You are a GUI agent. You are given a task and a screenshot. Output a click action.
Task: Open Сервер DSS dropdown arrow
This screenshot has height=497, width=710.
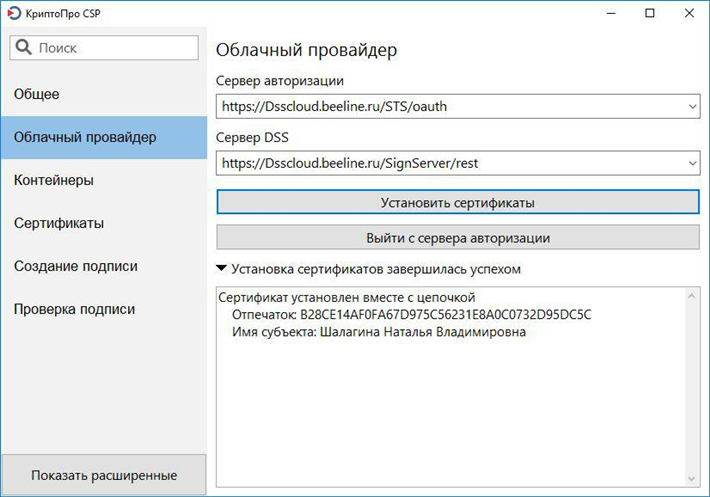(x=692, y=163)
